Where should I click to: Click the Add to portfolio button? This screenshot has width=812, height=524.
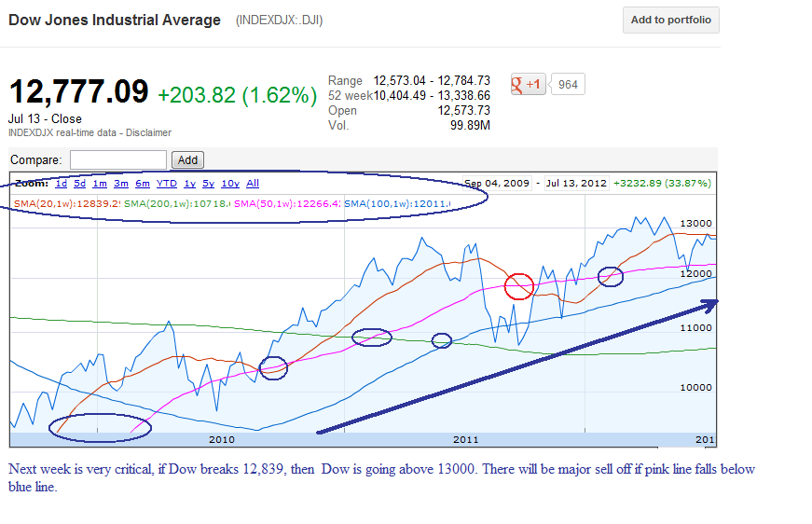coord(670,21)
